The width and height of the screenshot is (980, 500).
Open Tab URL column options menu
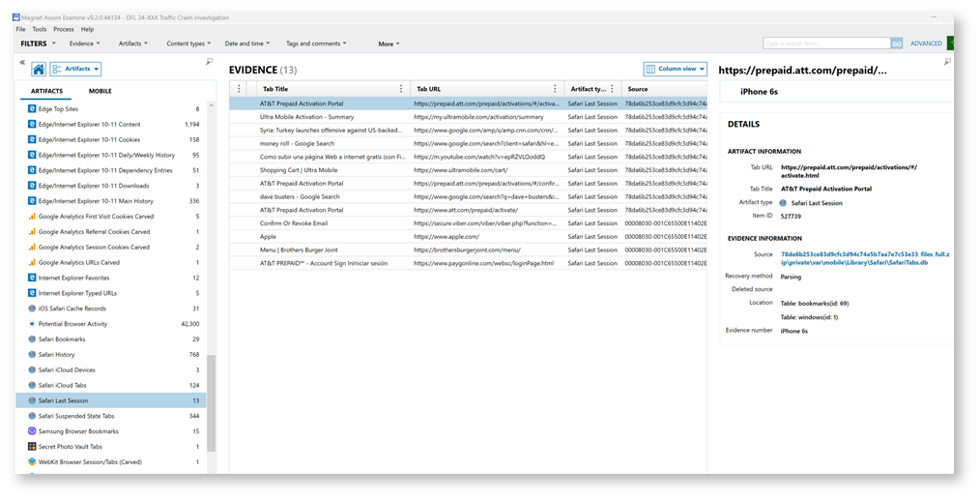[x=555, y=89]
